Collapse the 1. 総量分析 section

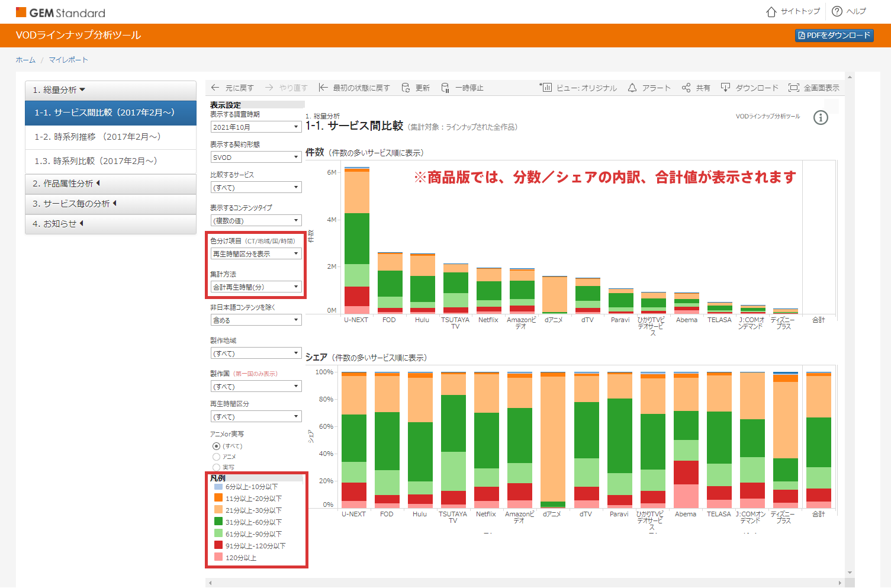[x=111, y=90]
